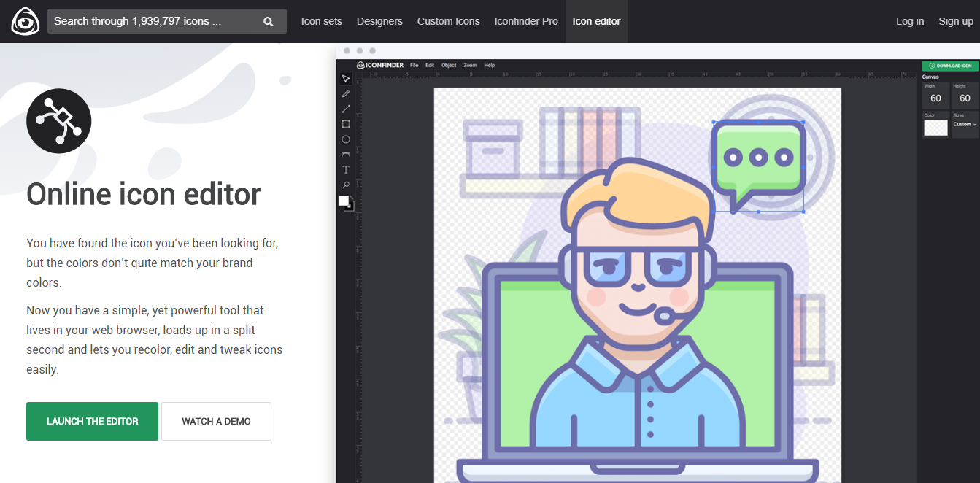
Task: Open the Object menu
Action: tap(449, 65)
